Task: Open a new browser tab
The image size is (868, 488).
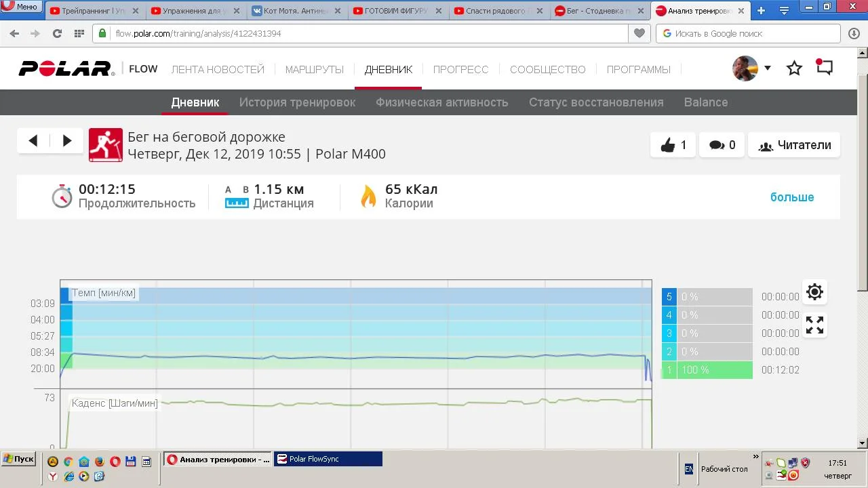Action: point(761,10)
